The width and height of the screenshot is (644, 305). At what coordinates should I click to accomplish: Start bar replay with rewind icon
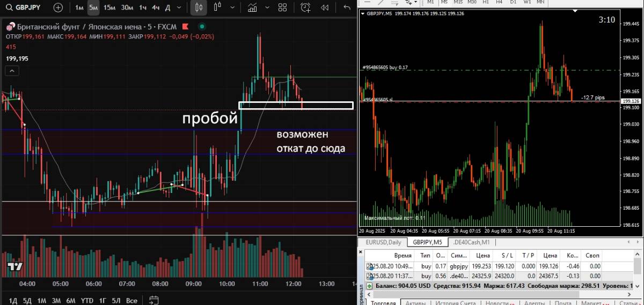pos(325,8)
